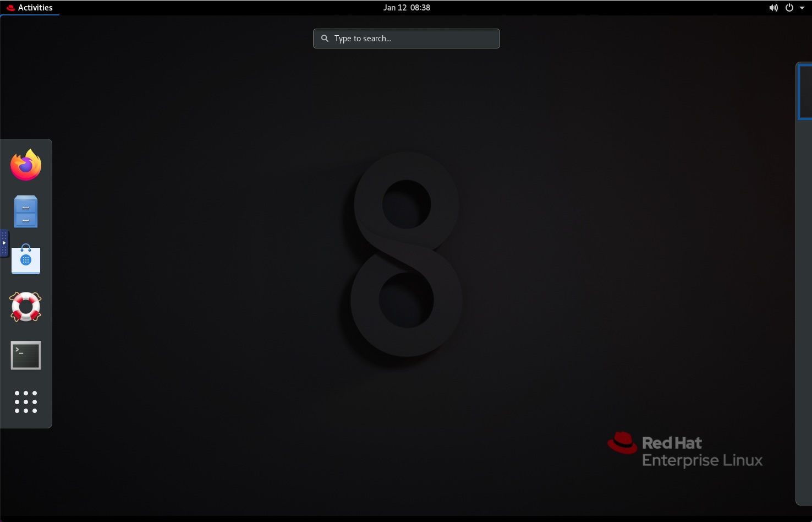Click the Red Hat Enterprise Linux watermark

pyautogui.click(x=685, y=450)
